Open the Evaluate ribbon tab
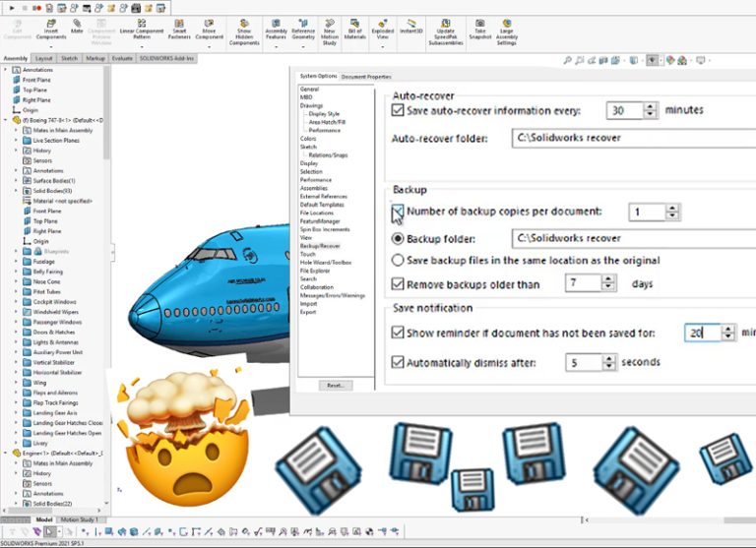756x548 pixels. 122,58
